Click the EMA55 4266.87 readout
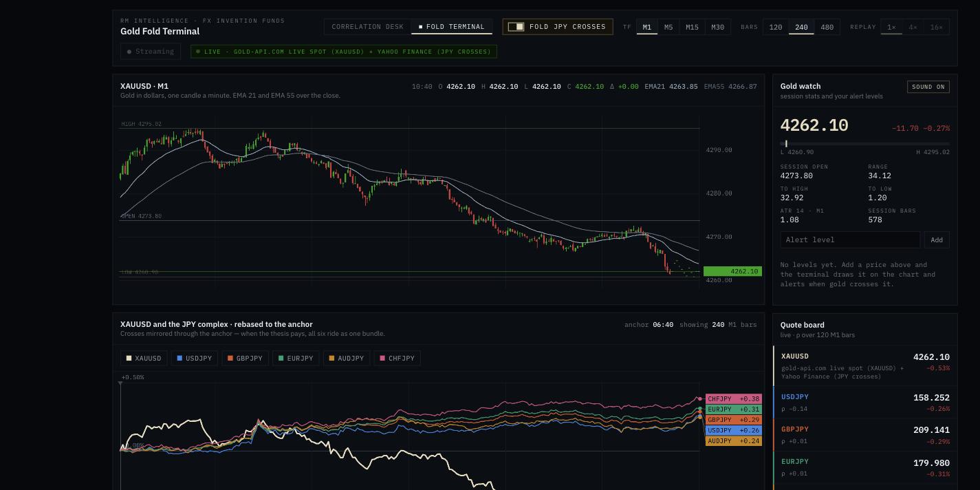This screenshot has width=980, height=490. [730, 87]
